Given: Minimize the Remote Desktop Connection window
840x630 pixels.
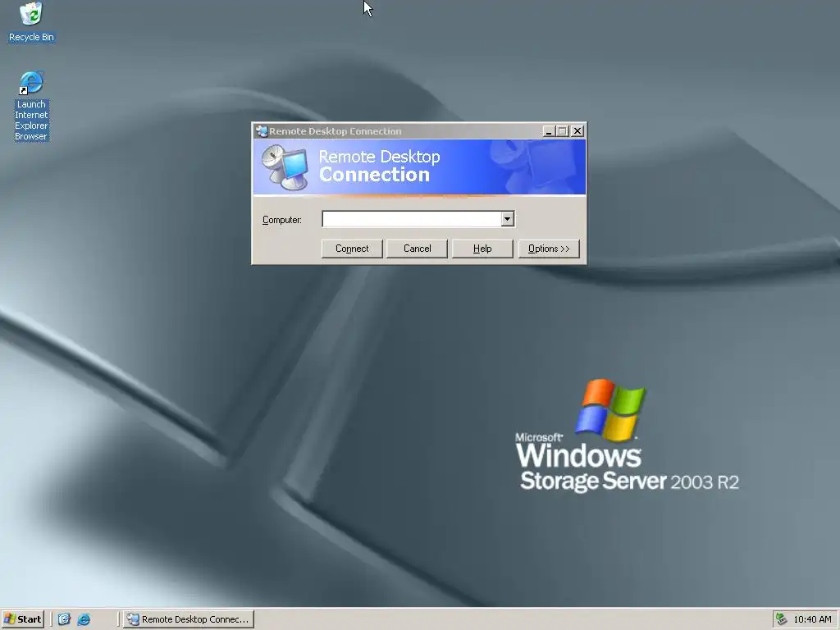Looking at the screenshot, I should (549, 131).
